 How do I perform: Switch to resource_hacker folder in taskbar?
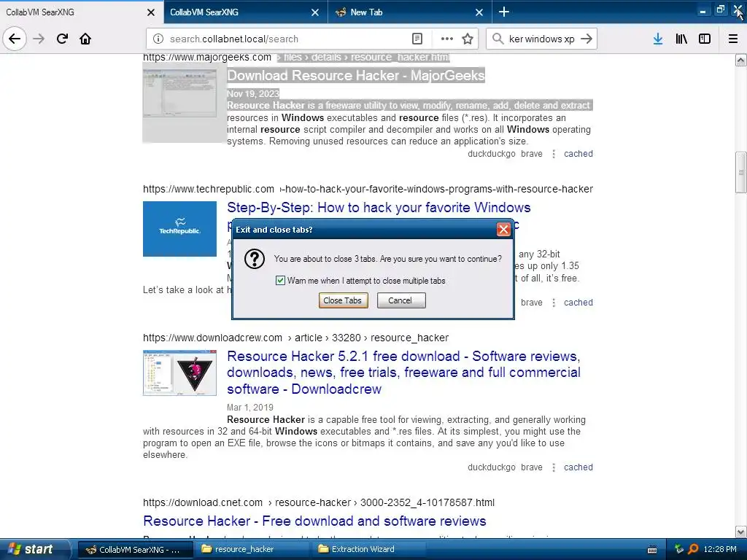(x=252, y=550)
